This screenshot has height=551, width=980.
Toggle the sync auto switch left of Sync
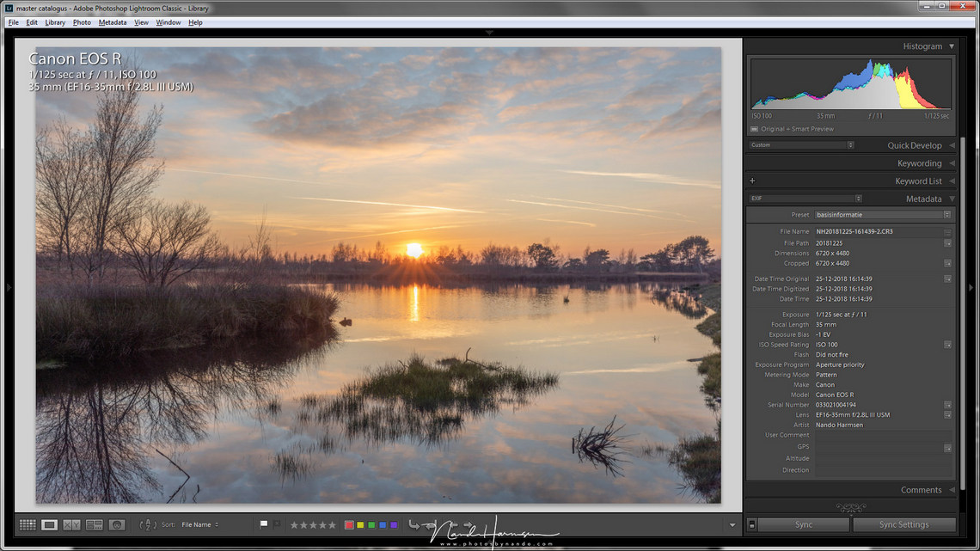[x=752, y=524]
